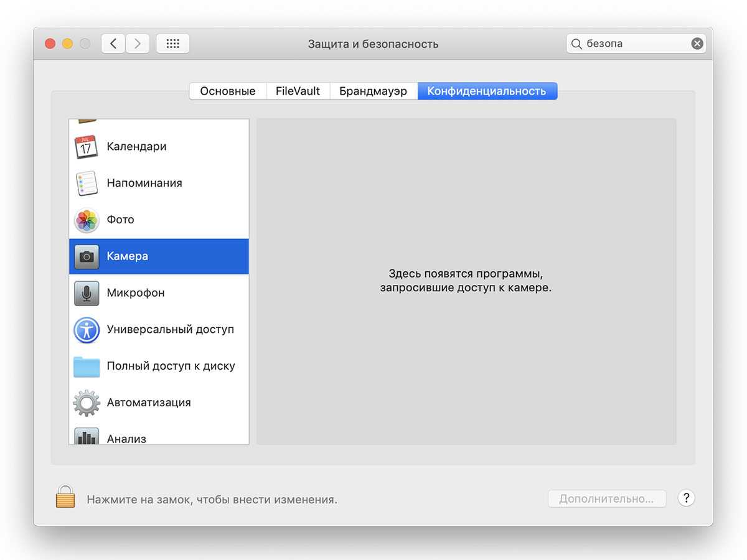Show all preferences with grid button
Viewport: 747px width, 560px height.
(x=172, y=44)
